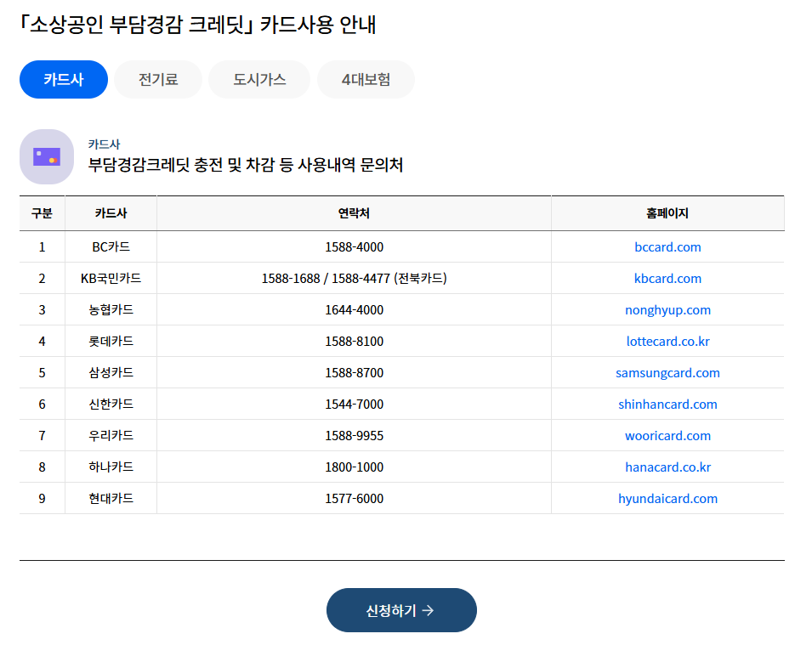Open the bccard.com link
The height and width of the screenshot is (645, 812).
[667, 247]
